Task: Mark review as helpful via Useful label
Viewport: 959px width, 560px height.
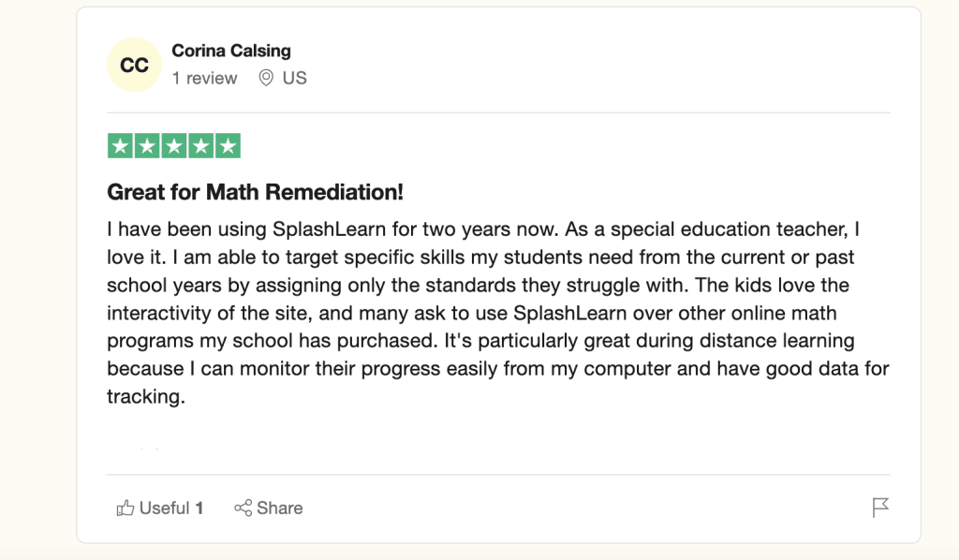Action: (x=164, y=508)
